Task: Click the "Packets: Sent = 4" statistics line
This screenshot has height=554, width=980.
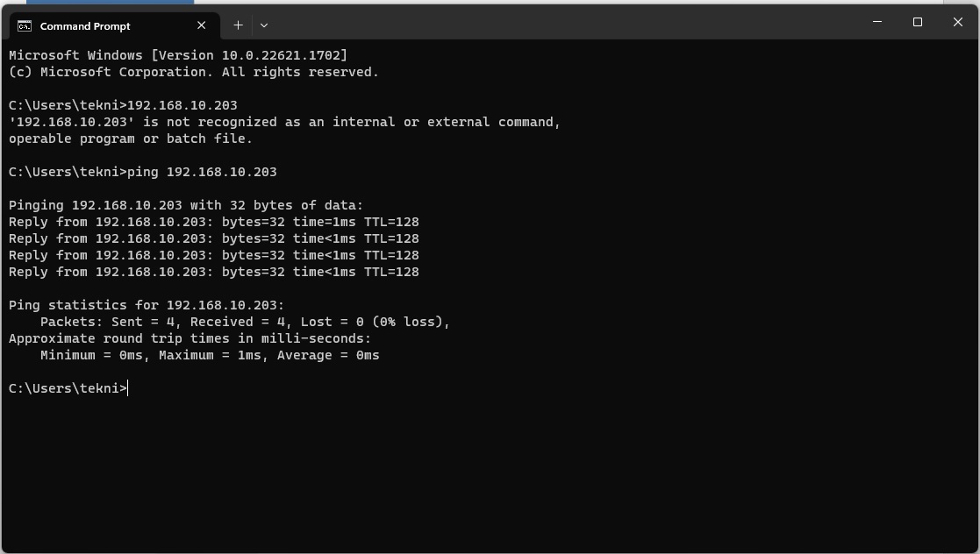Action: (x=245, y=322)
